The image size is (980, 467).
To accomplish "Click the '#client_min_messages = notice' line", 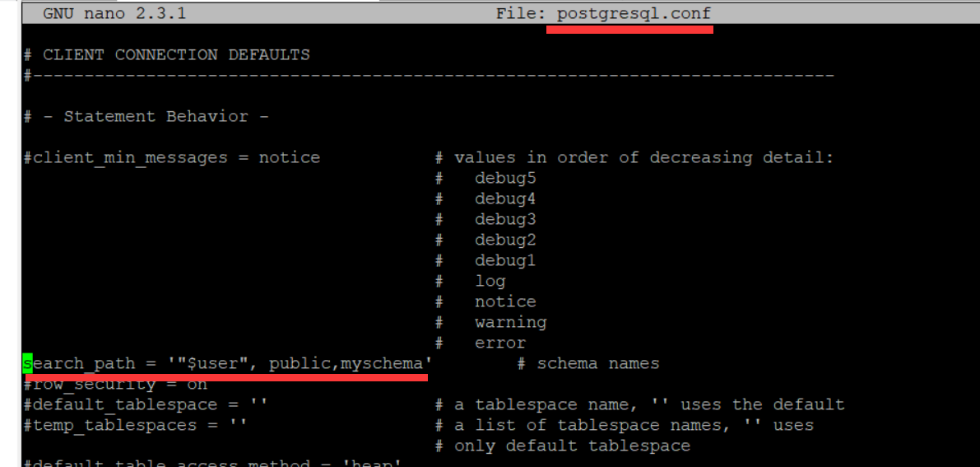I will tap(171, 158).
